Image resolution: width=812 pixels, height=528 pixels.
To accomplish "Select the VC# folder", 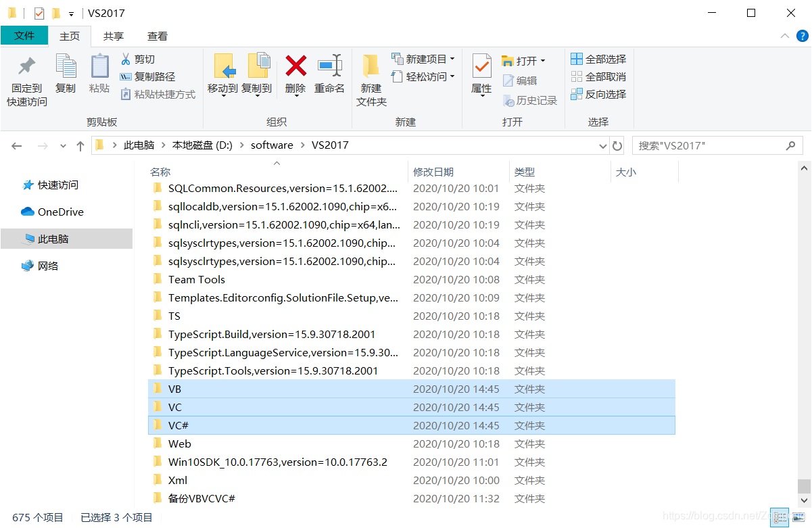I will tap(411, 425).
